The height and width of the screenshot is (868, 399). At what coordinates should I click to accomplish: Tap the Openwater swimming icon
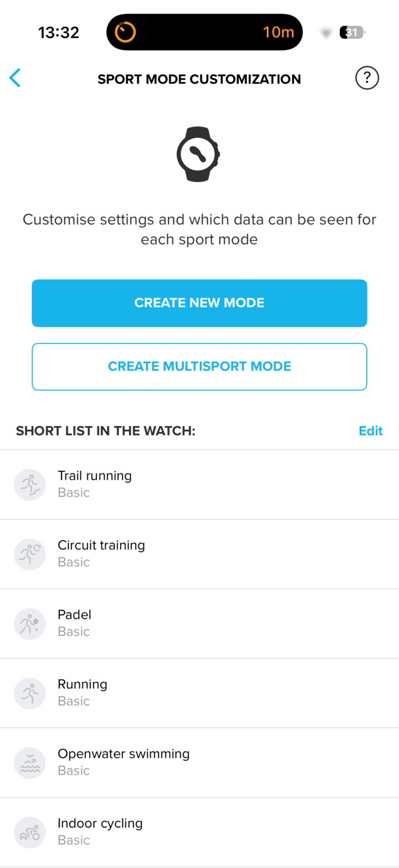click(x=30, y=763)
